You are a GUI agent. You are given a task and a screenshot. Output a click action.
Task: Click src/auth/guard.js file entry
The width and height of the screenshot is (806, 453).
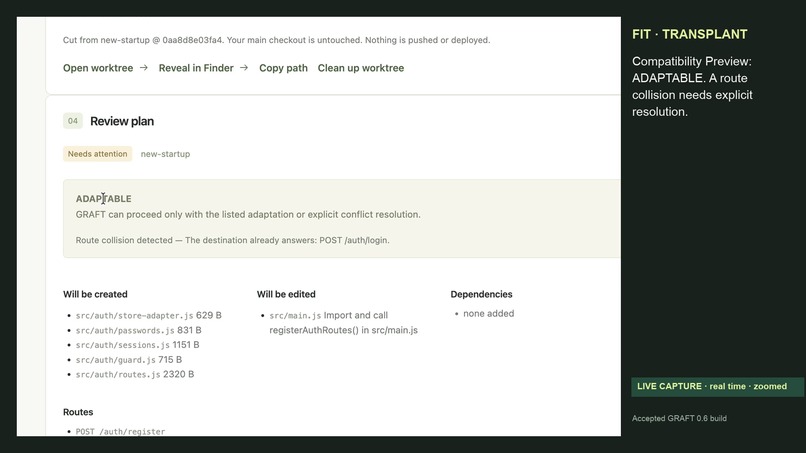129,359
